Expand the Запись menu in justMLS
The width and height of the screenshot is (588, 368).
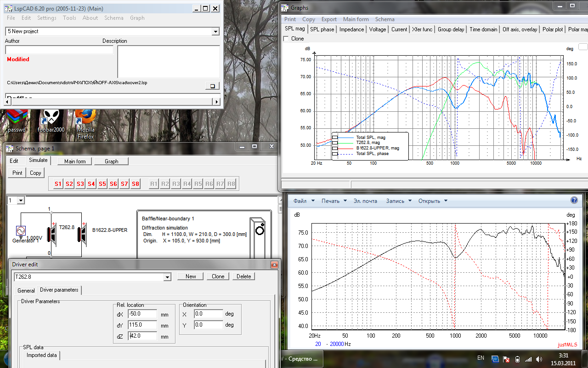tap(399, 201)
